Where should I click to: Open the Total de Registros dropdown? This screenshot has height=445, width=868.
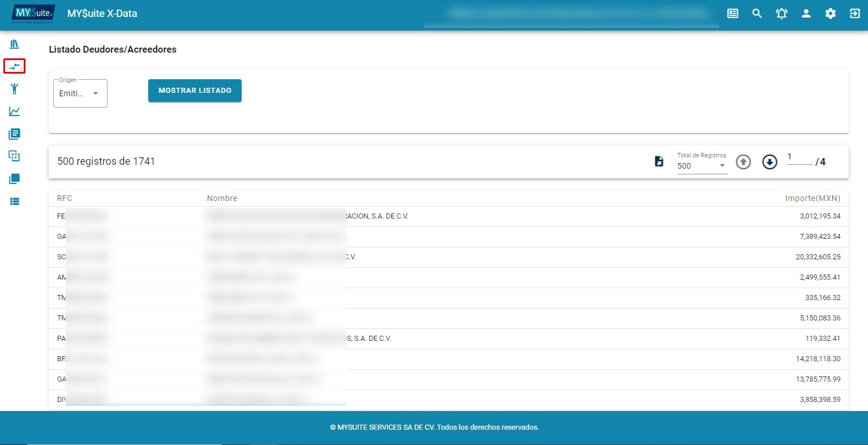702,166
